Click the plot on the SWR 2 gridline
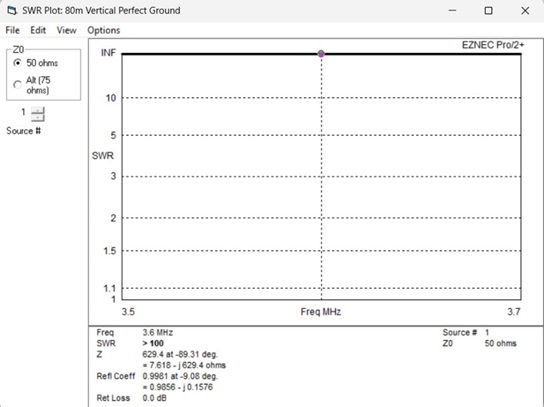The height and width of the screenshot is (407, 544). (321, 218)
